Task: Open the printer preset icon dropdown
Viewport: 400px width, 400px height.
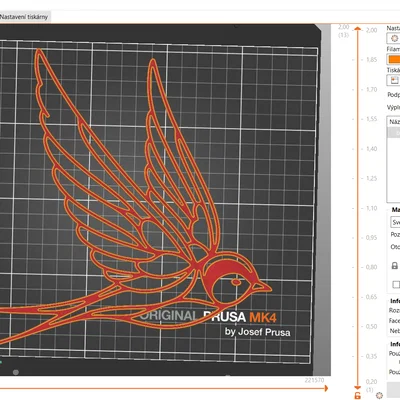Action: pyautogui.click(x=394, y=80)
